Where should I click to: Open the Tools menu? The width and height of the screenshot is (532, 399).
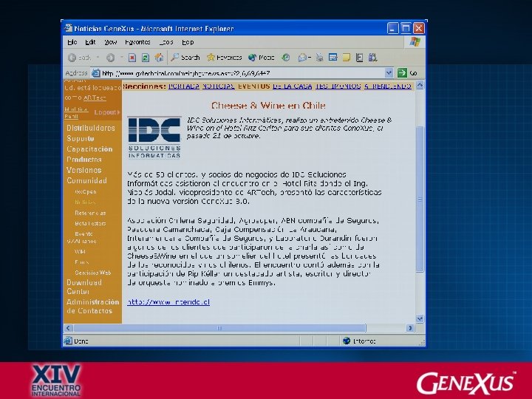pyautogui.click(x=166, y=42)
